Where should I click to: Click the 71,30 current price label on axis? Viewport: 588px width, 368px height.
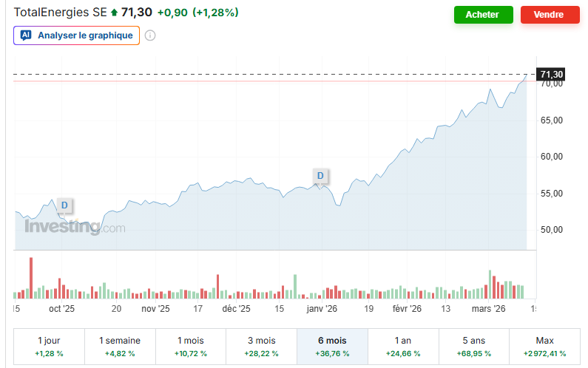click(x=551, y=75)
